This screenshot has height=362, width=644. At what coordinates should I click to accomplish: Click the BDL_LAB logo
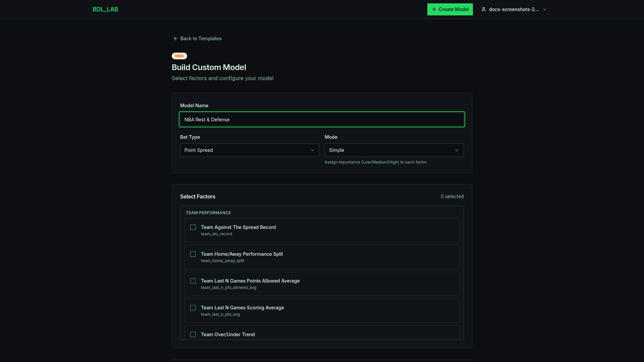click(105, 9)
